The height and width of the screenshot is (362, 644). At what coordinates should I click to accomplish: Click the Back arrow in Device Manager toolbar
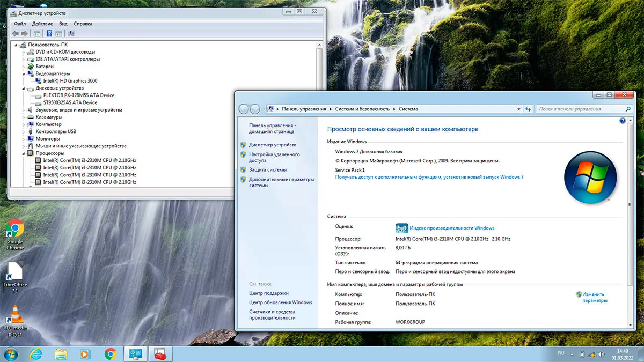click(16, 33)
